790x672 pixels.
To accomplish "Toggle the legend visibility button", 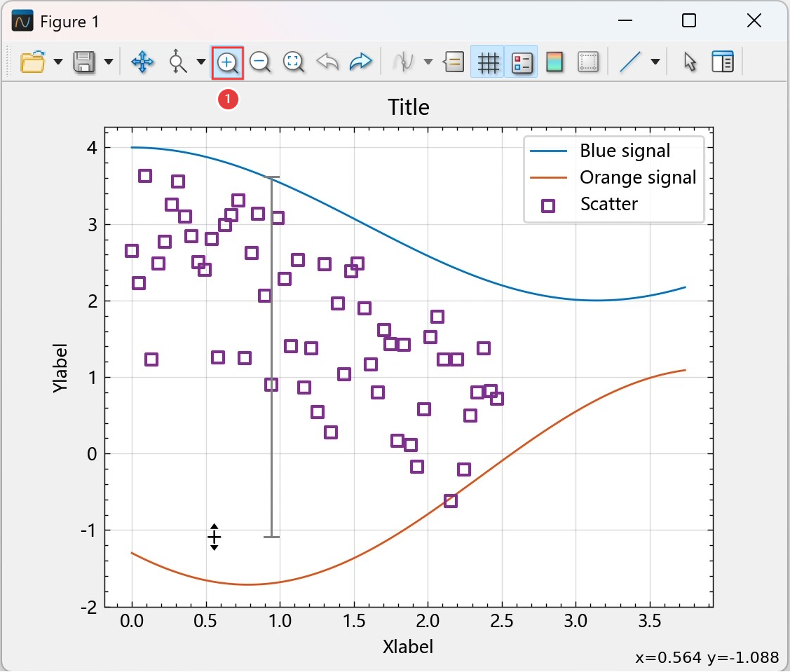I will click(521, 62).
